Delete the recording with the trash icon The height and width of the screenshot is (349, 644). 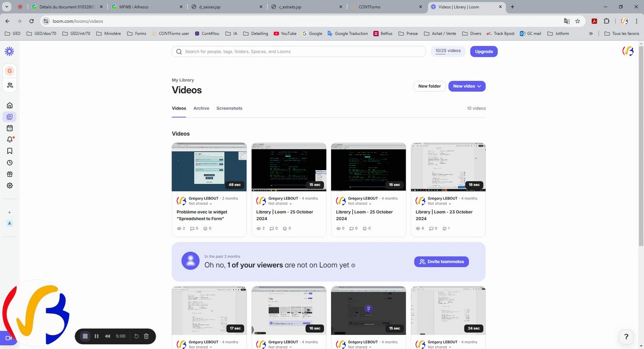[146, 336]
